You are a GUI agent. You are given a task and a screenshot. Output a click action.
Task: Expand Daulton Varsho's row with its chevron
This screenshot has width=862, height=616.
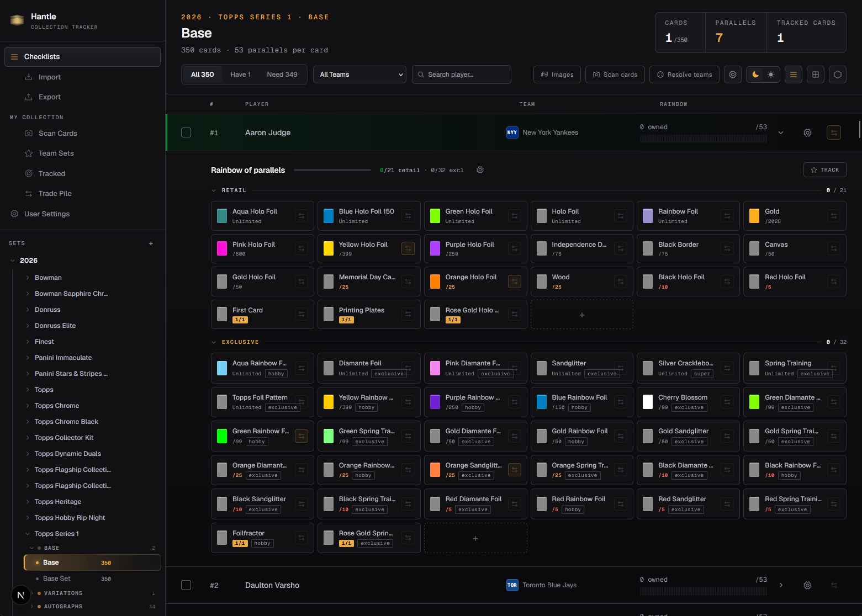coord(781,585)
